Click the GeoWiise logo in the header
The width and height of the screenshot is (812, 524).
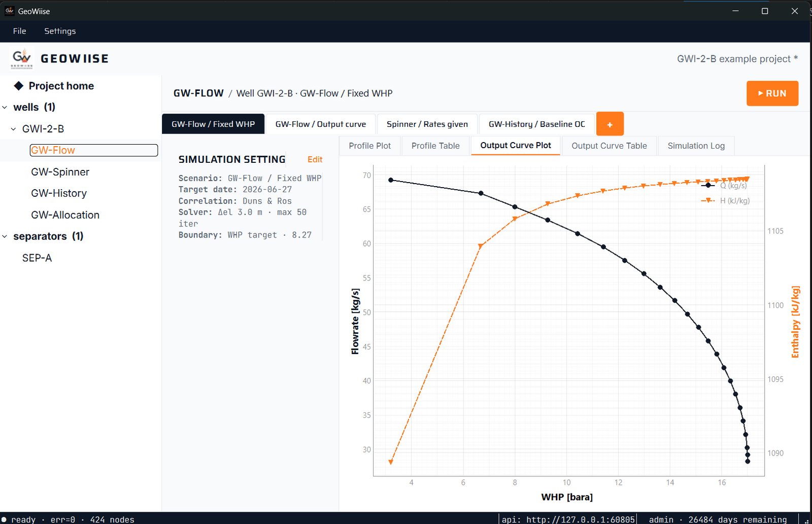22,58
